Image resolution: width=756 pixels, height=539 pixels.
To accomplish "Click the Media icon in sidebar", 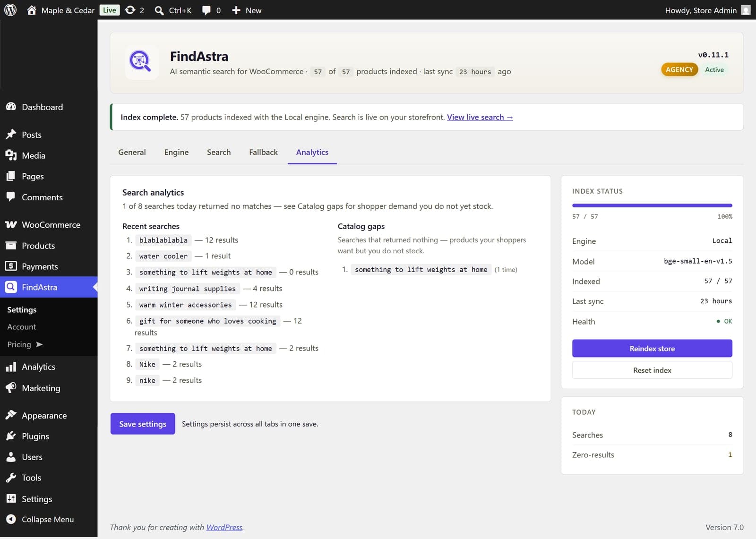I will tap(11, 155).
